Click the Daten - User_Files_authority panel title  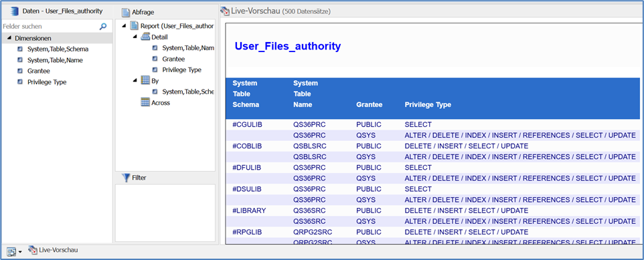(x=62, y=11)
